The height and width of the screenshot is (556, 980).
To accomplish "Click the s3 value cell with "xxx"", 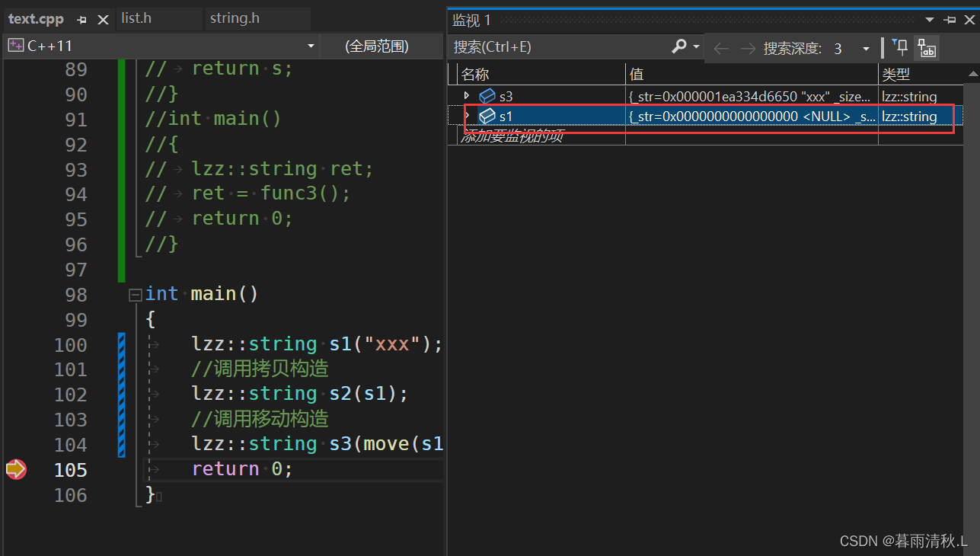I will click(752, 97).
